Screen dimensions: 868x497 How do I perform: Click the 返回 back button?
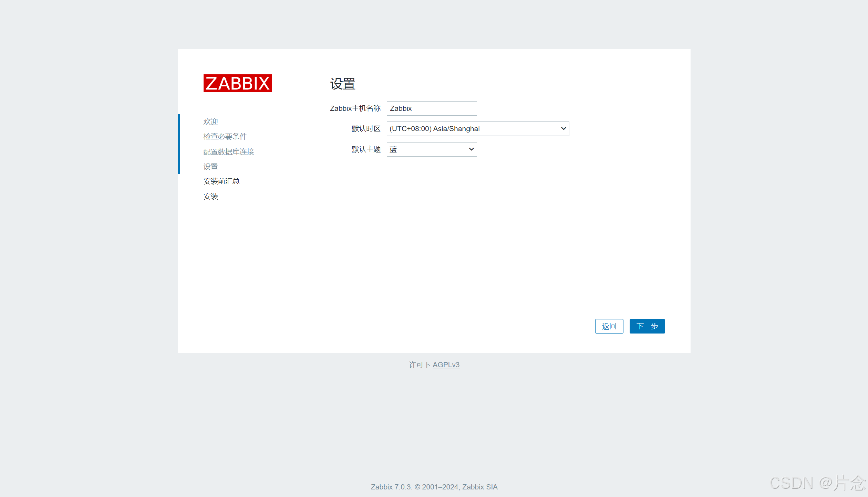(x=609, y=326)
